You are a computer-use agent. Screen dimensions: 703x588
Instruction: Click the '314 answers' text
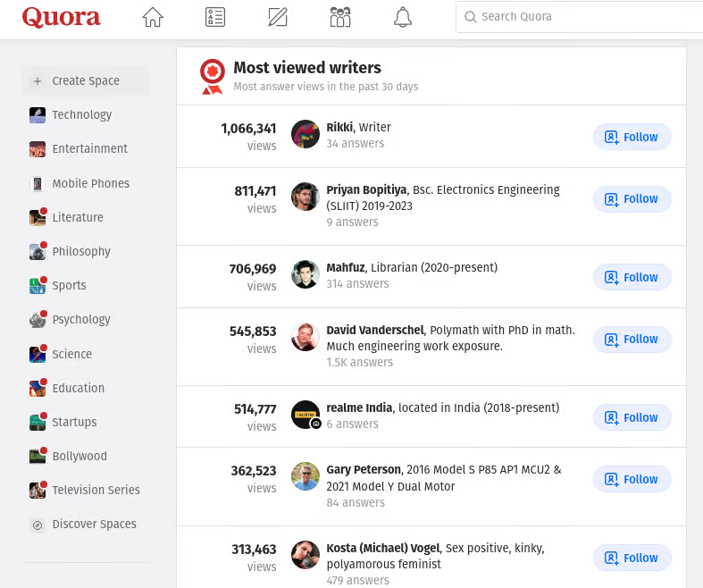[357, 284]
